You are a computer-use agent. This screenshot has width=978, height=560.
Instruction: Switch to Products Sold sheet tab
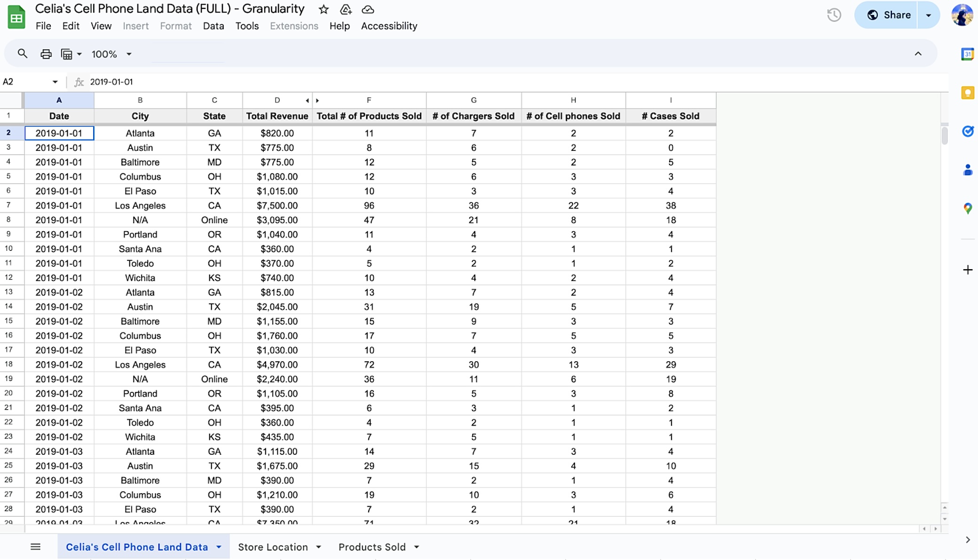(x=372, y=547)
